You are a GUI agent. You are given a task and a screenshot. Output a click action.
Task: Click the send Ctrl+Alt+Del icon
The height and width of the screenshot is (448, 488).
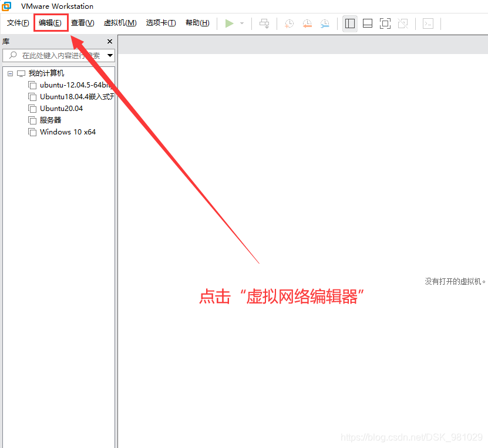(264, 23)
